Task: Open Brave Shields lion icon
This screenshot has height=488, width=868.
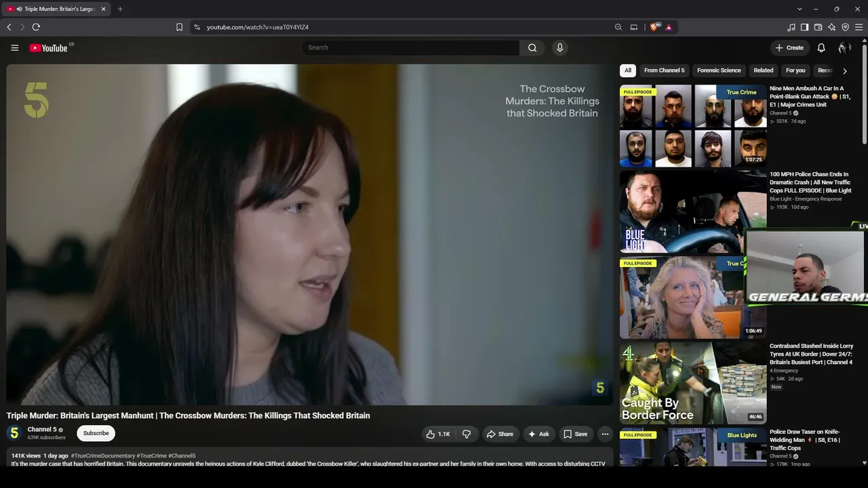Action: click(654, 27)
